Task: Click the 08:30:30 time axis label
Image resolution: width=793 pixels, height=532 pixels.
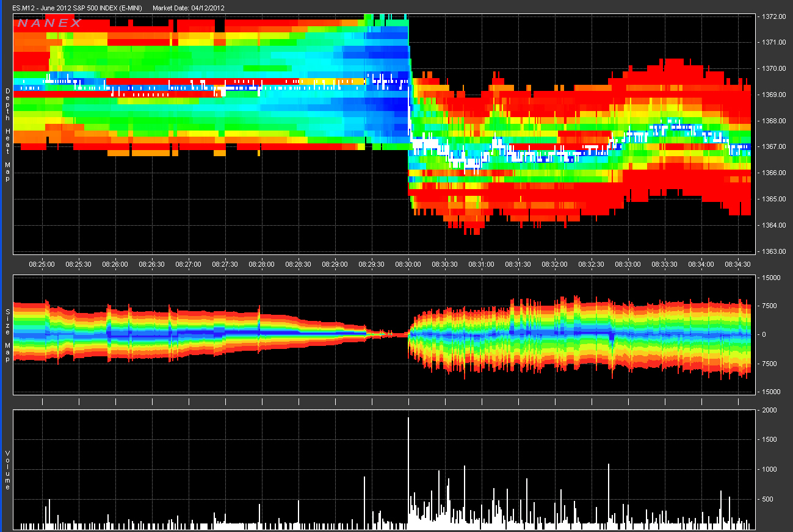Action: coord(445,264)
